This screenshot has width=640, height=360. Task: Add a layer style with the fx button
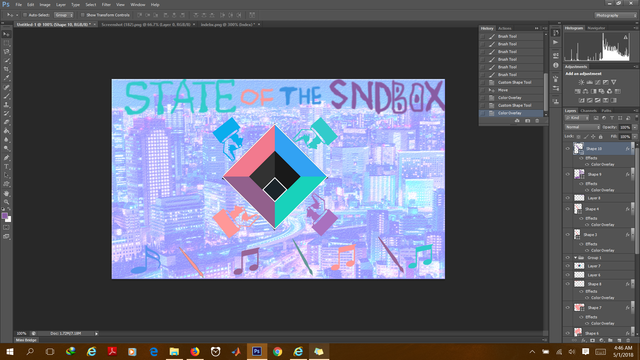click(x=584, y=340)
